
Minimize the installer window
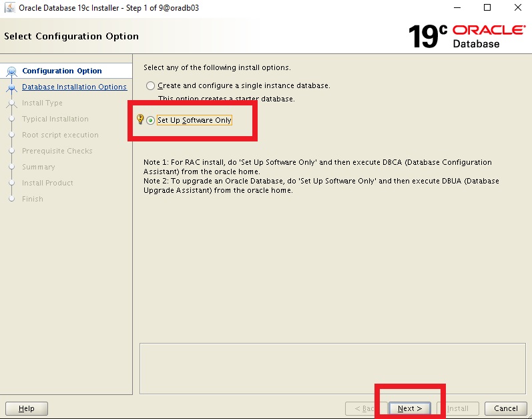pyautogui.click(x=457, y=7)
